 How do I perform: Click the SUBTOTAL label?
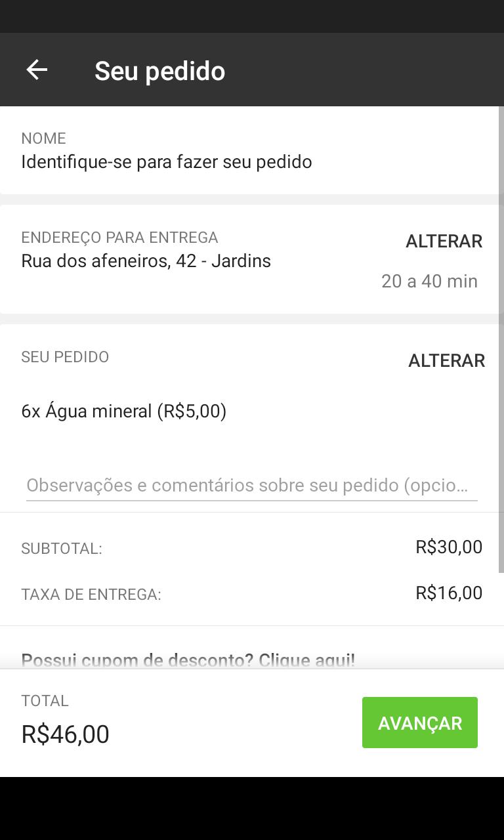click(x=62, y=549)
